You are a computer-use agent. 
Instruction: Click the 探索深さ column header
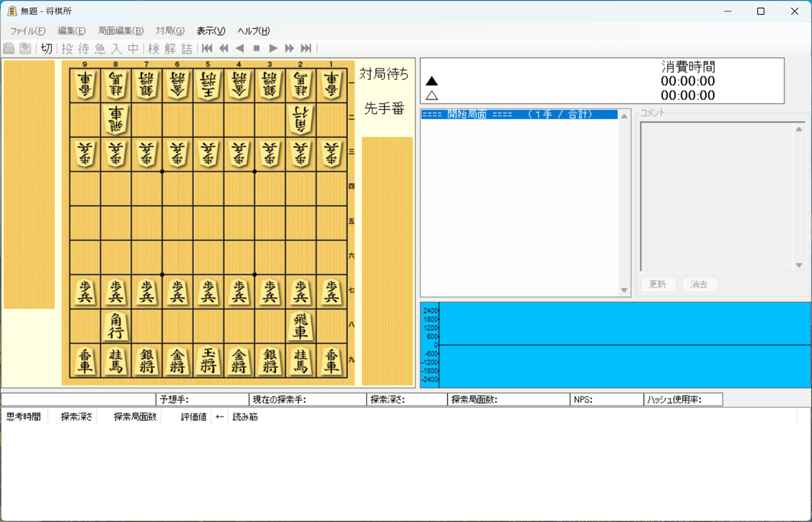tap(76, 417)
